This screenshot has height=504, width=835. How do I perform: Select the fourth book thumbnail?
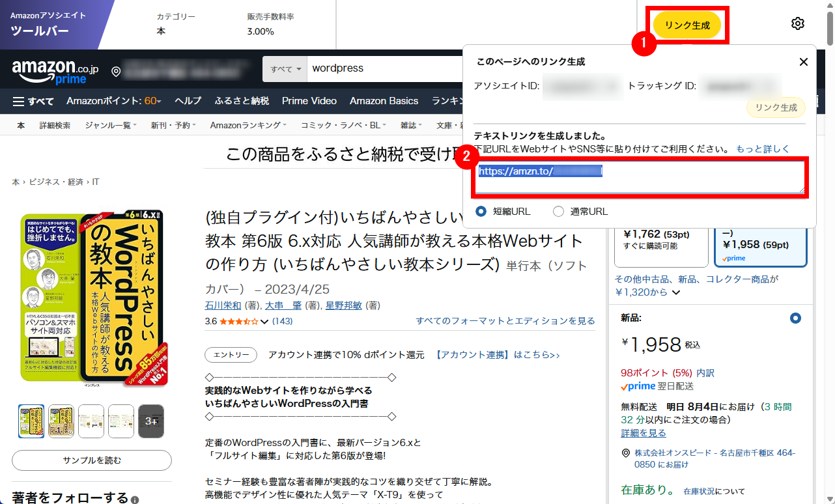click(x=121, y=421)
